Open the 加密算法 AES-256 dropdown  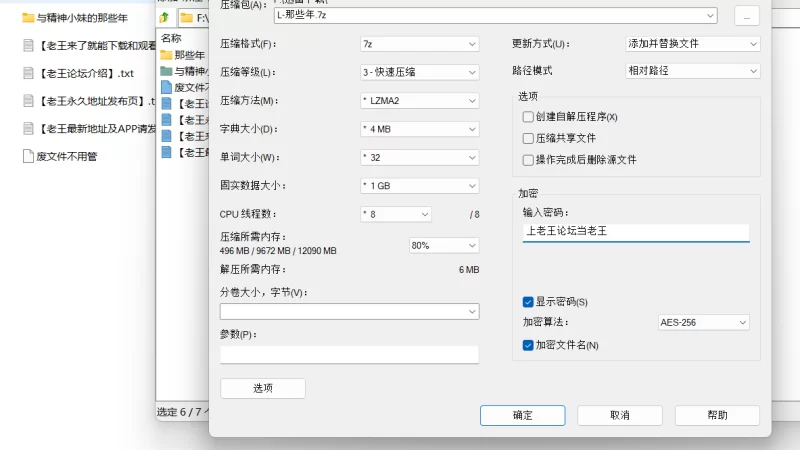click(x=704, y=322)
